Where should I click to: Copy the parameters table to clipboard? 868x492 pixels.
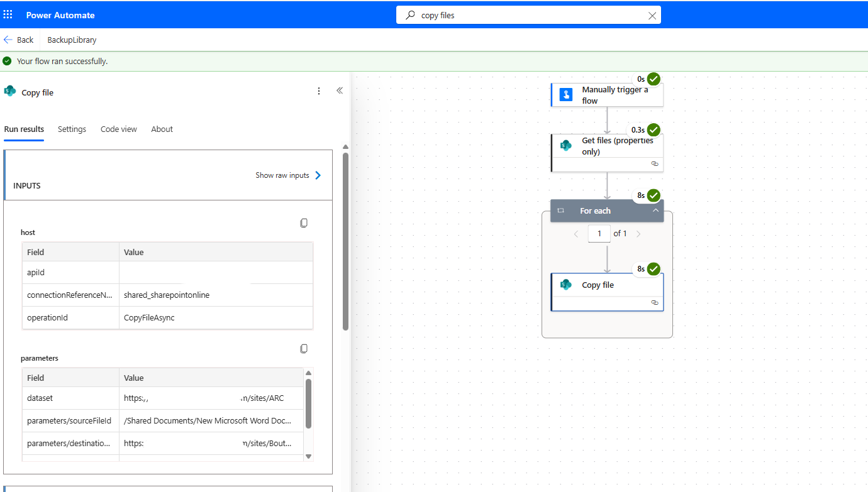(304, 349)
